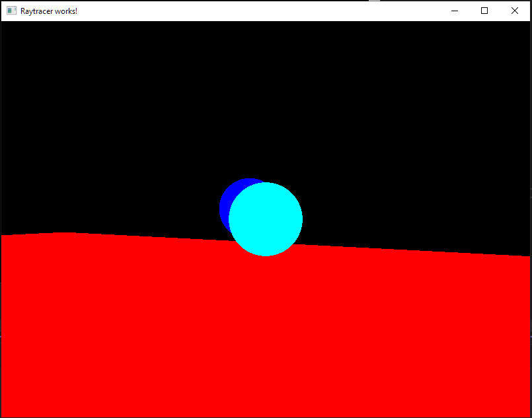This screenshot has height=418, width=532.
Task: Click the "Raytracer works!" title text
Action: coord(49,11)
